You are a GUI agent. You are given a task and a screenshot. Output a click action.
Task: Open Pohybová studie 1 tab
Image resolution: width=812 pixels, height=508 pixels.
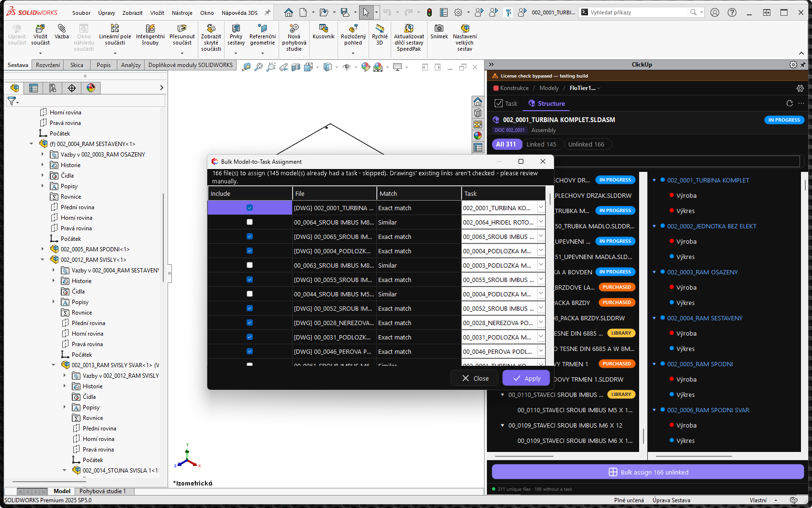point(102,491)
